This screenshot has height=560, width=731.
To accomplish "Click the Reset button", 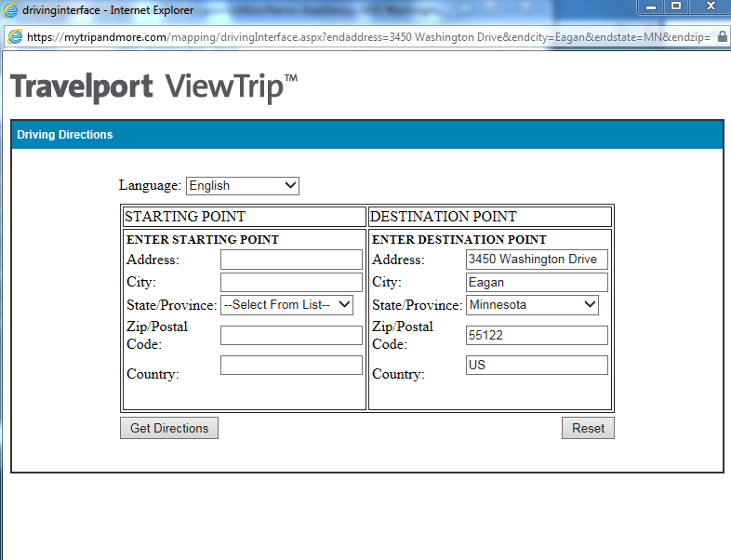I will point(588,428).
